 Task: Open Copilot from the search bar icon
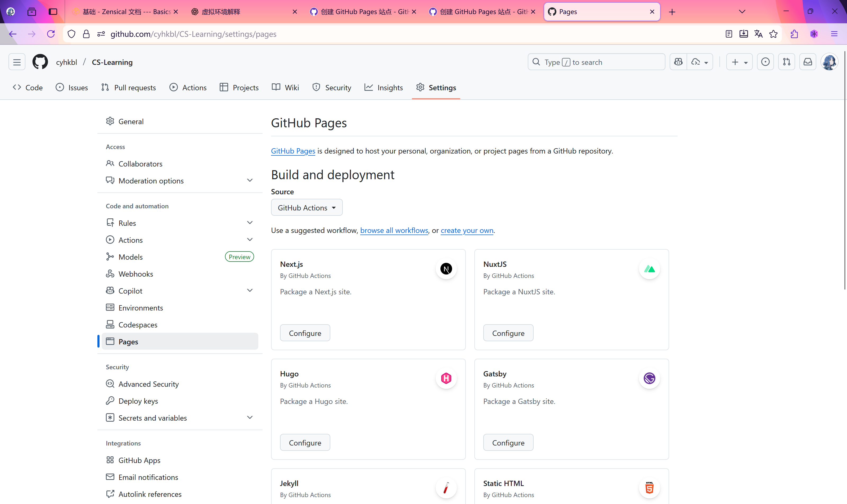pos(678,61)
